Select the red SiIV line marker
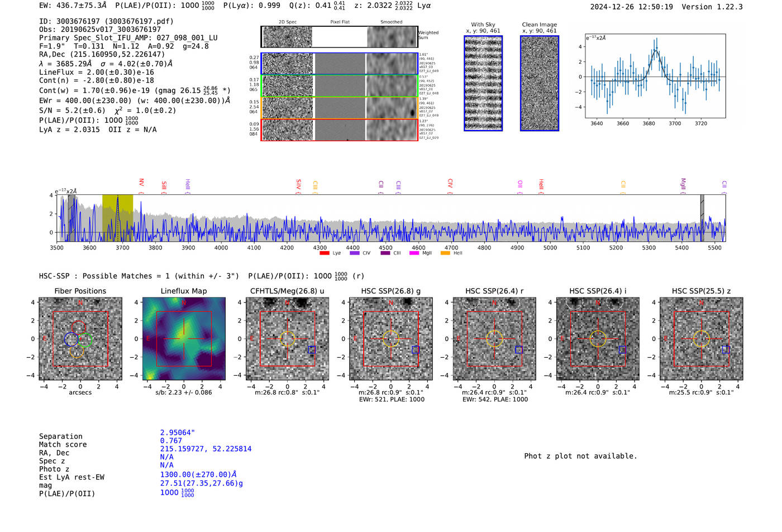 pyautogui.click(x=298, y=186)
